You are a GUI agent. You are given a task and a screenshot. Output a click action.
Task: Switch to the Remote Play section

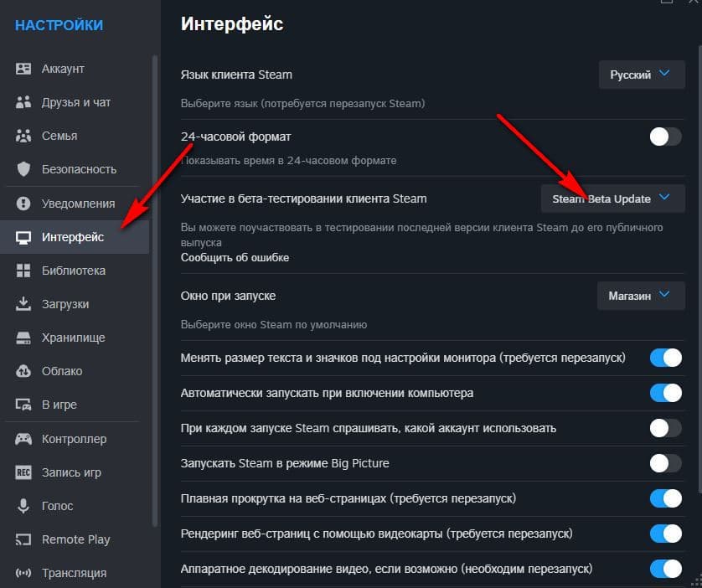pos(75,539)
